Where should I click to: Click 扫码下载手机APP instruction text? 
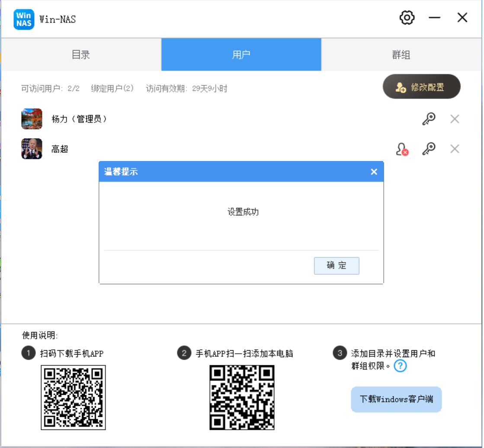coord(72,354)
